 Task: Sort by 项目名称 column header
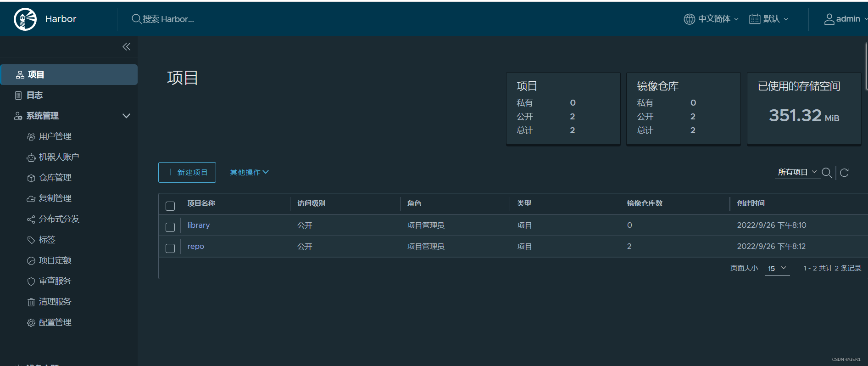click(201, 203)
